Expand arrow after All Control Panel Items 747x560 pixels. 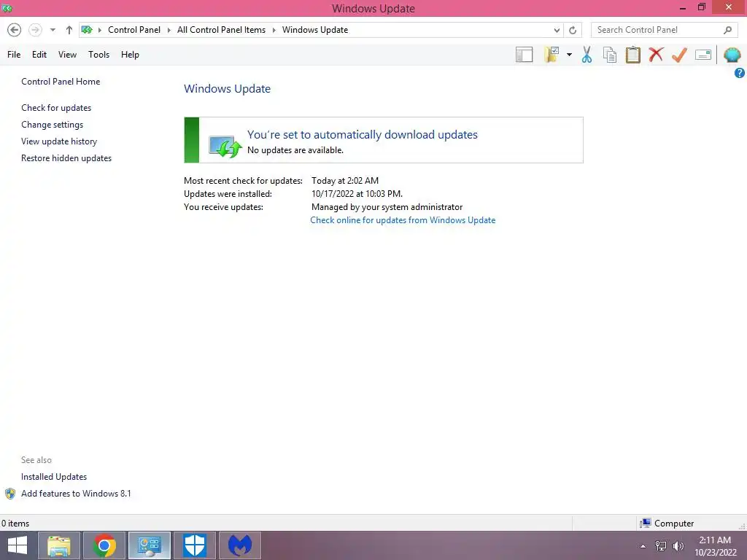tap(274, 30)
